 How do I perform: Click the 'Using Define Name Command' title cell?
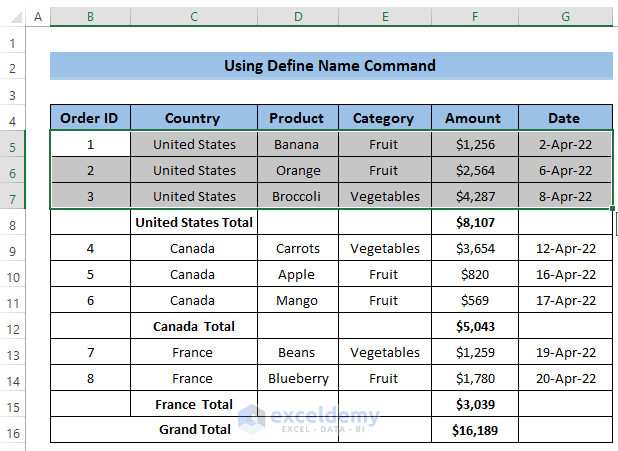click(330, 66)
